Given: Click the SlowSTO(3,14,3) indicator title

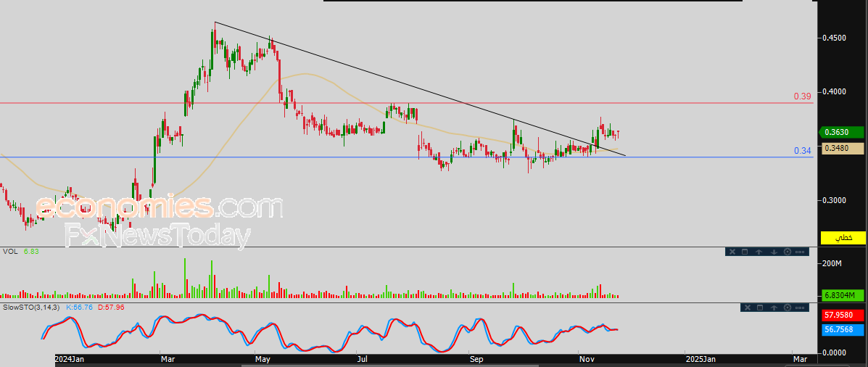Looking at the screenshot, I should [x=32, y=307].
